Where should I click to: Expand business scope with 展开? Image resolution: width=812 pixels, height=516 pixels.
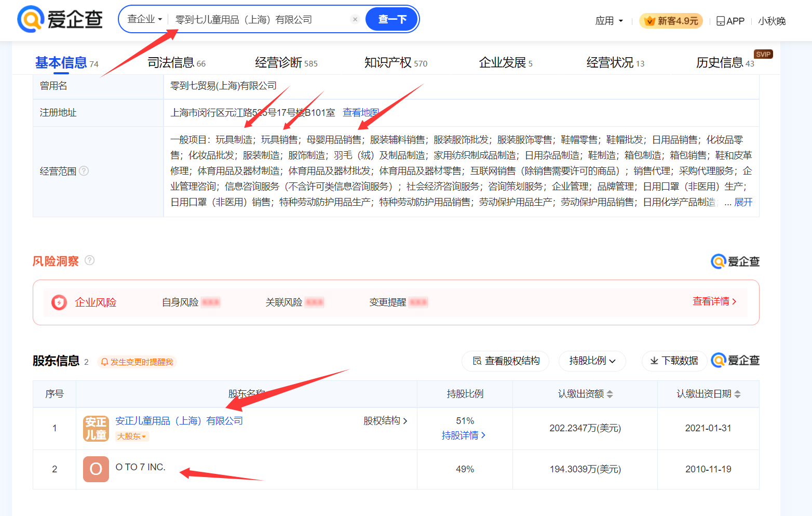pyautogui.click(x=743, y=202)
